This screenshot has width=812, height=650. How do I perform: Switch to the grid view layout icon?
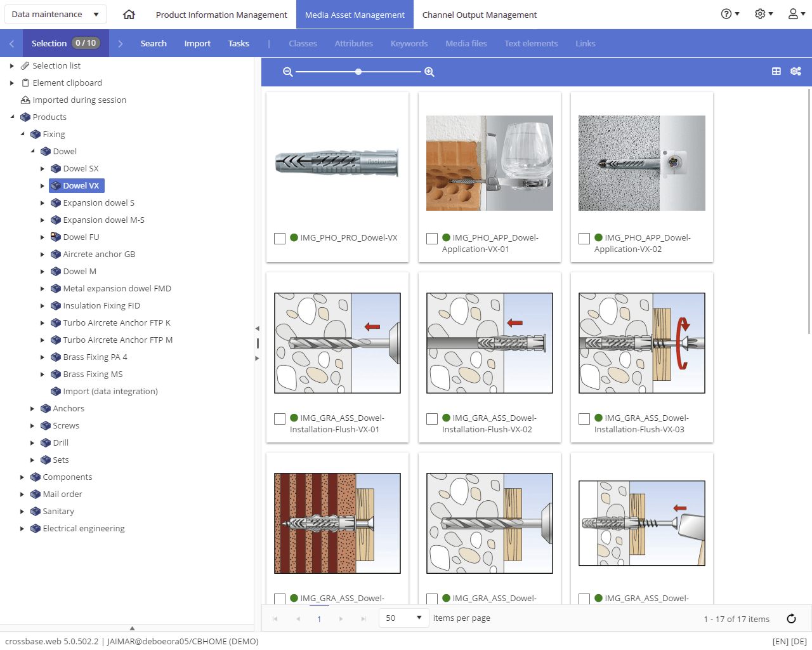pos(776,71)
